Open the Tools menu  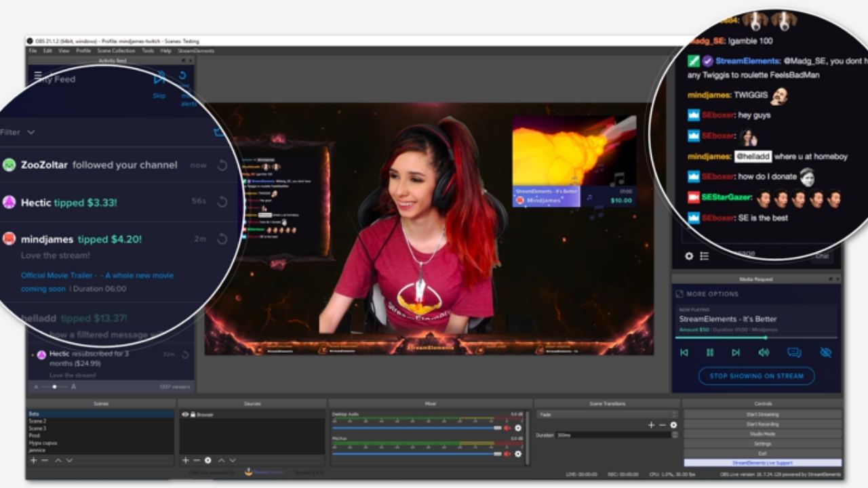pyautogui.click(x=148, y=51)
